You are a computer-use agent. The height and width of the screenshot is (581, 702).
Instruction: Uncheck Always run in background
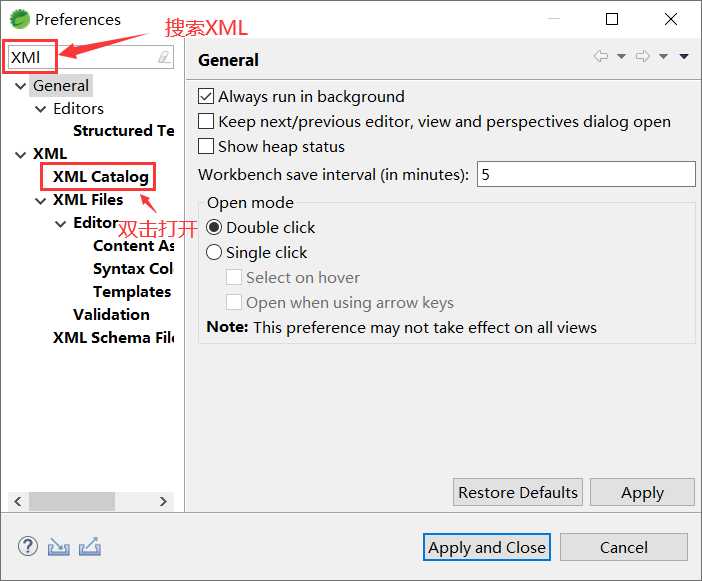[205, 96]
